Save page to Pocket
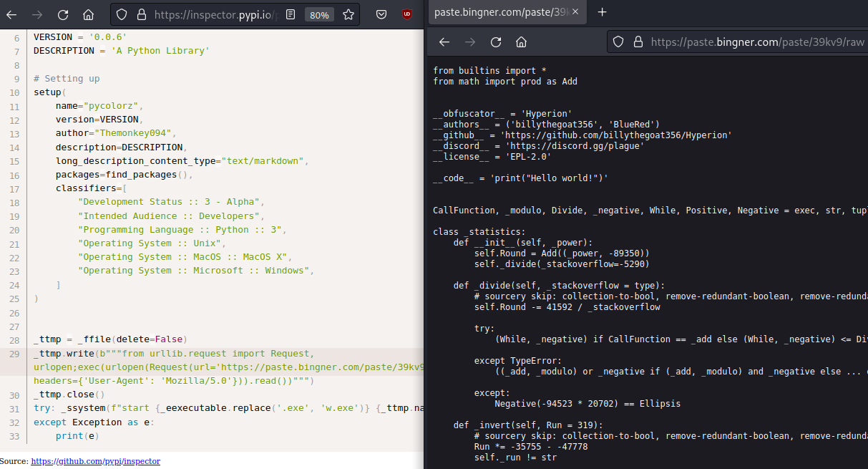The image size is (868, 469). 382,14
